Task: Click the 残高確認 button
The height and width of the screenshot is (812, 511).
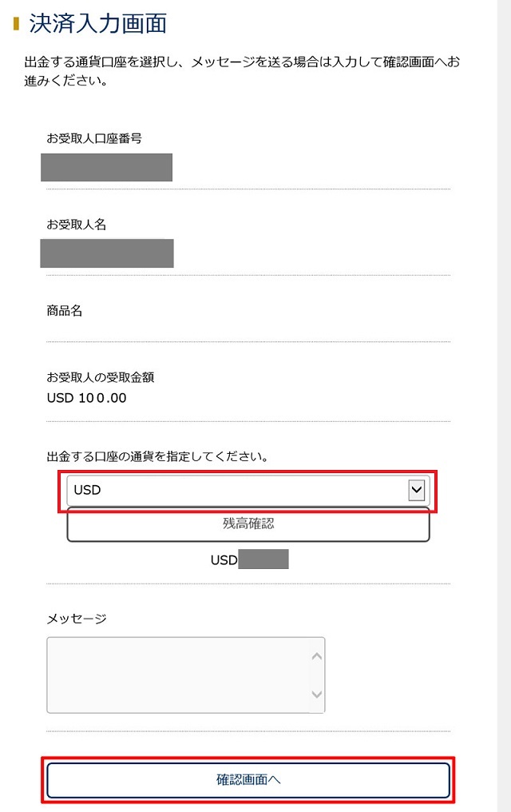Action: pyautogui.click(x=248, y=524)
